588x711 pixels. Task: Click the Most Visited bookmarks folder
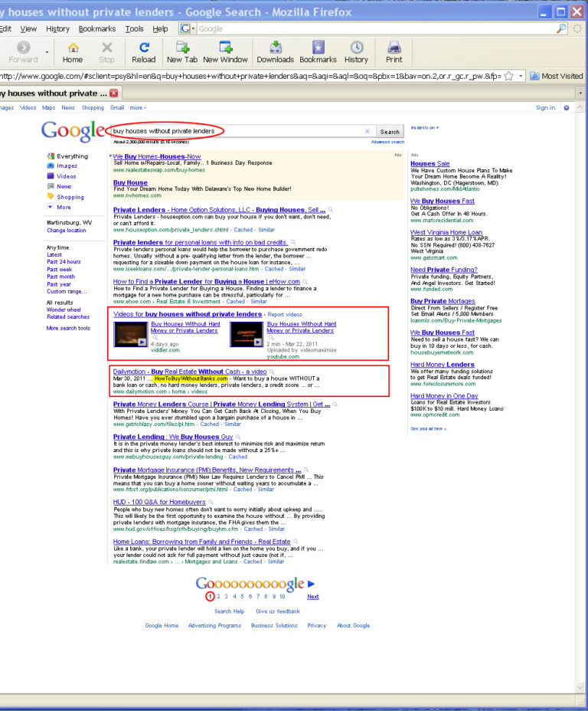point(557,76)
